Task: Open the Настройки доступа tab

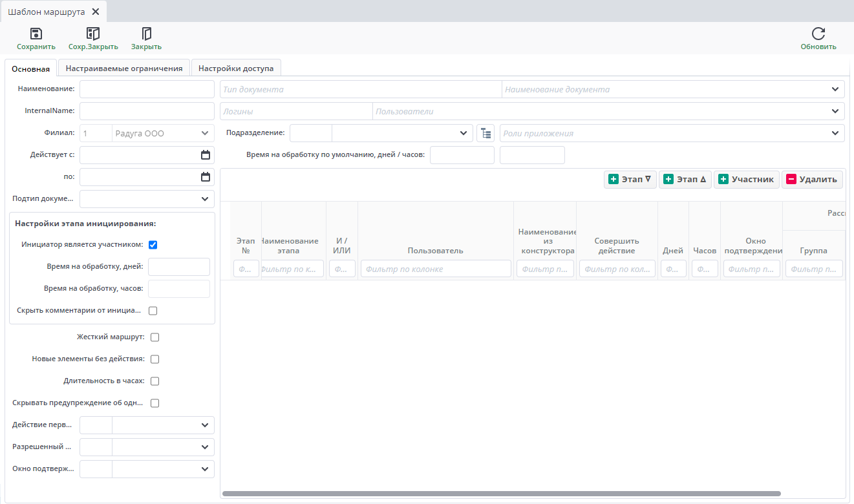Action: 236,68
